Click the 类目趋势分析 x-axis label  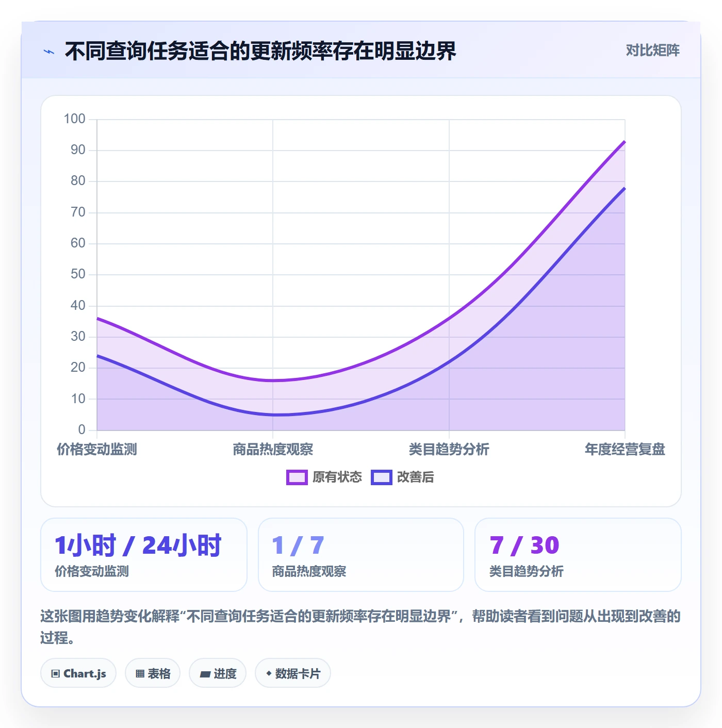(x=449, y=450)
